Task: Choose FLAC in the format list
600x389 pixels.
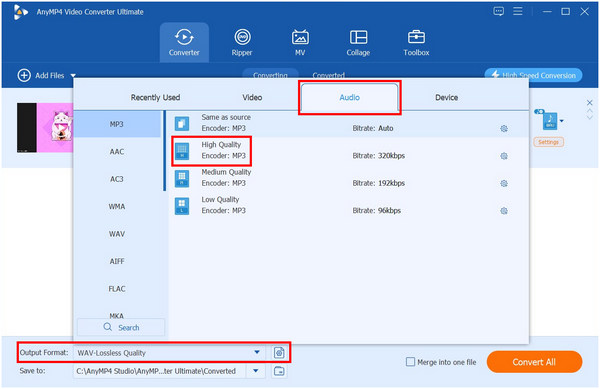Action: point(117,289)
